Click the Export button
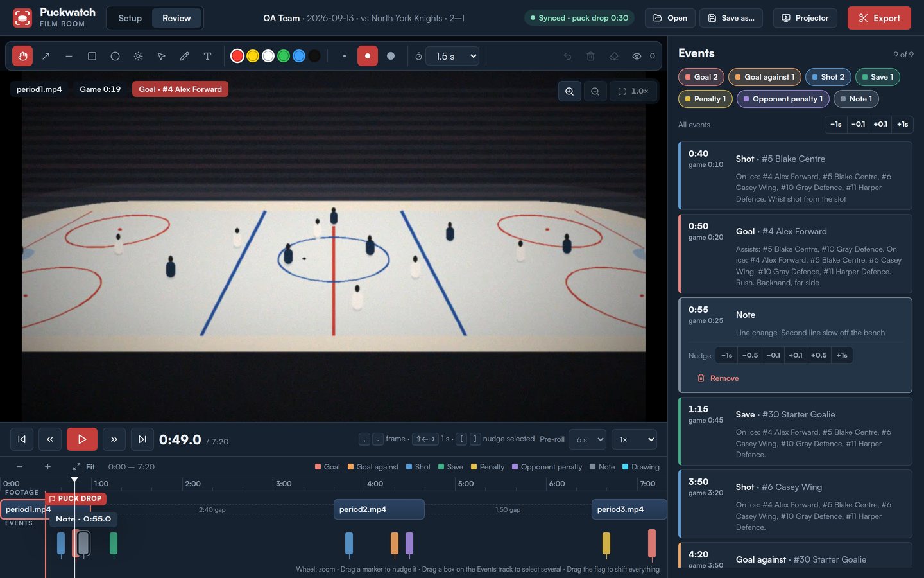The width and height of the screenshot is (924, 578). click(879, 18)
